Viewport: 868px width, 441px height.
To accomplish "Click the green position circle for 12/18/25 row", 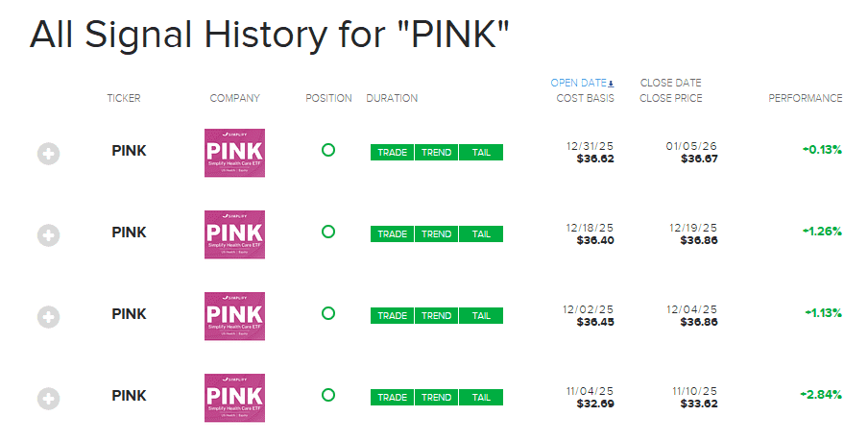I will pos(328,232).
